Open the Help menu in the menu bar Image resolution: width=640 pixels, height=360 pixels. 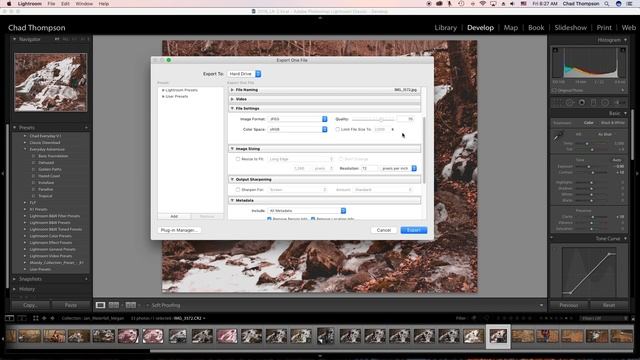point(104,4)
